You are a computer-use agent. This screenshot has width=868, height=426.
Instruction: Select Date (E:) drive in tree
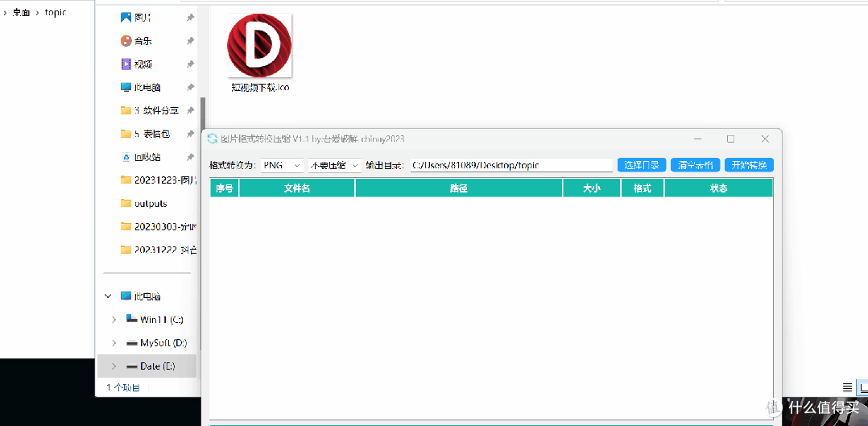coord(151,366)
